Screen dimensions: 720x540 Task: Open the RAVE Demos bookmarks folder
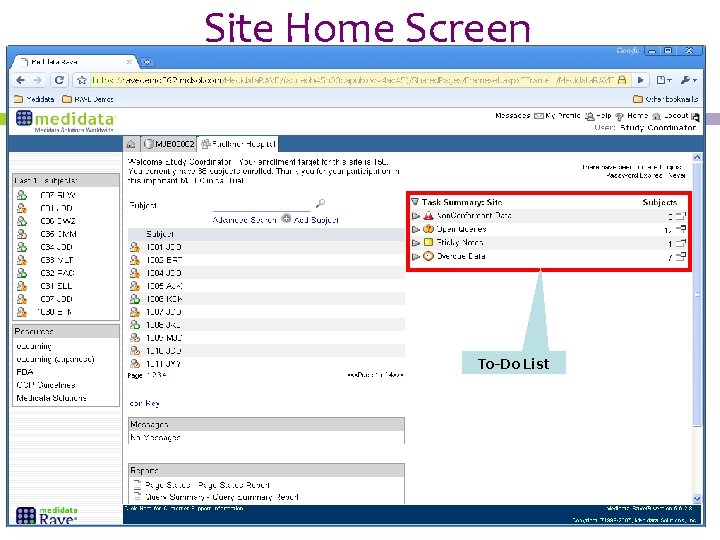pos(88,99)
